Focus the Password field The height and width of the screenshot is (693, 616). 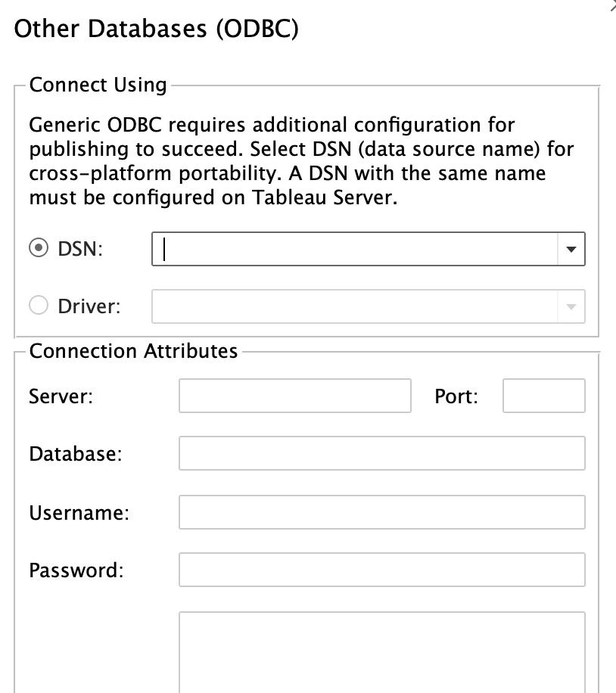tap(382, 570)
